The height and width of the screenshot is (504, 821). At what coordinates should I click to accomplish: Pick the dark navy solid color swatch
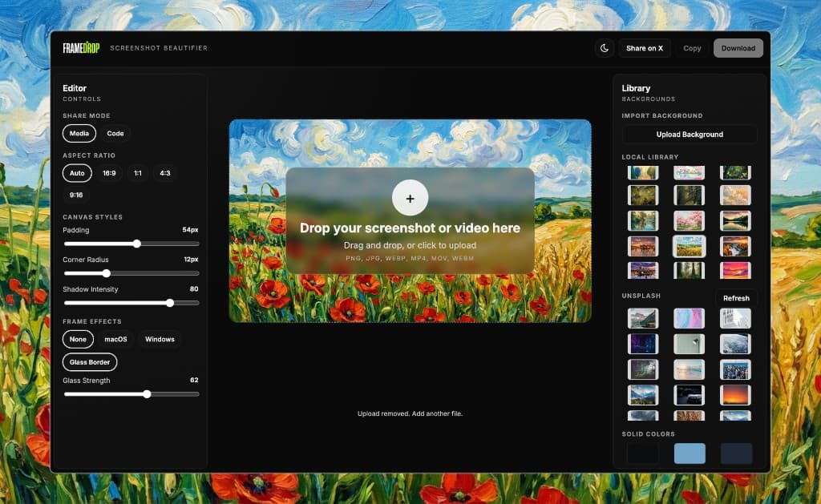coord(736,454)
